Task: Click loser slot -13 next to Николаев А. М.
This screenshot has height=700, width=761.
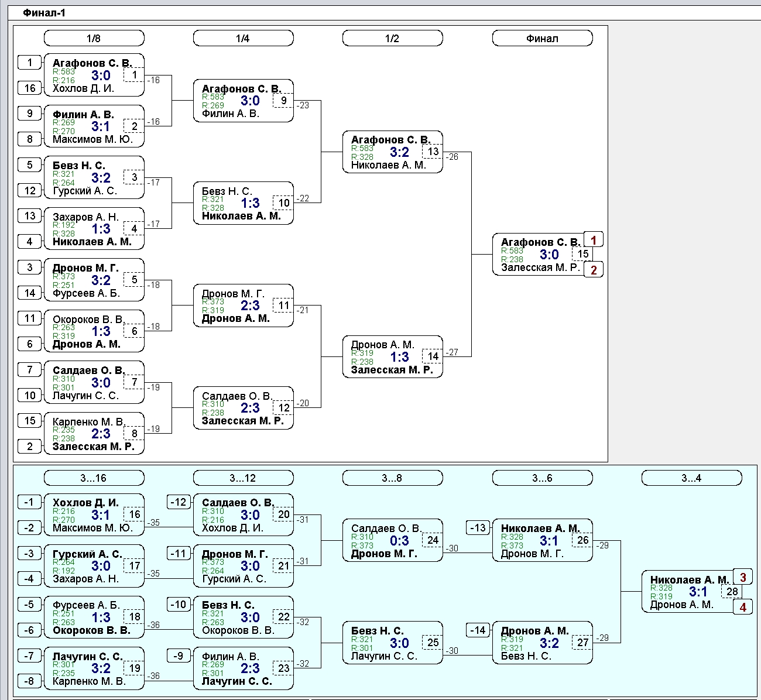Action: point(478,528)
